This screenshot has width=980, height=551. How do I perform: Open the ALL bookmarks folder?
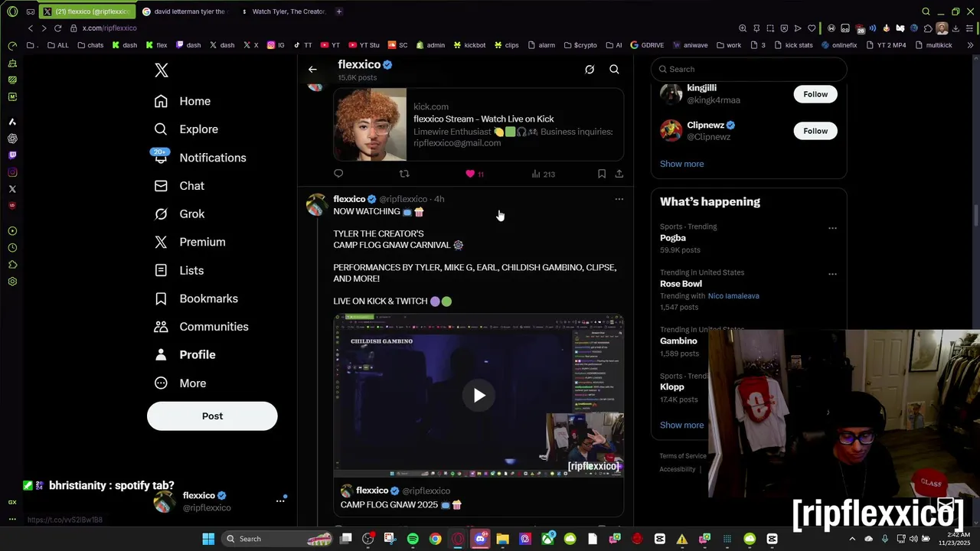(57, 45)
